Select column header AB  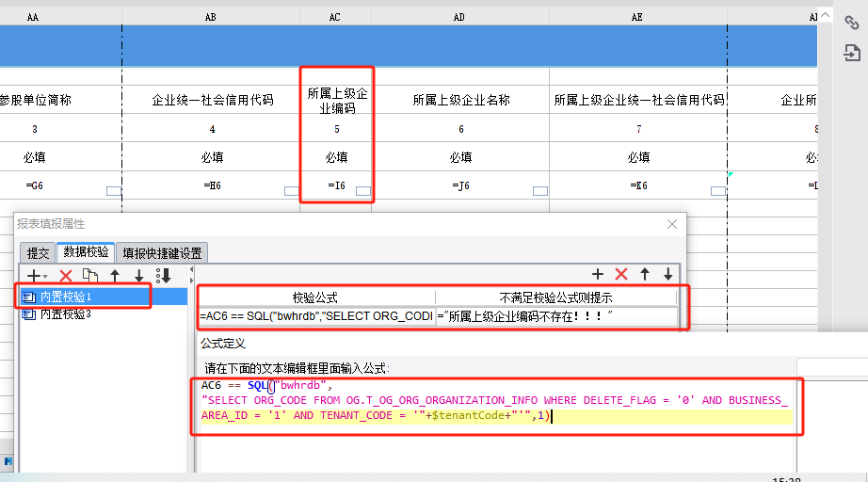coord(210,17)
